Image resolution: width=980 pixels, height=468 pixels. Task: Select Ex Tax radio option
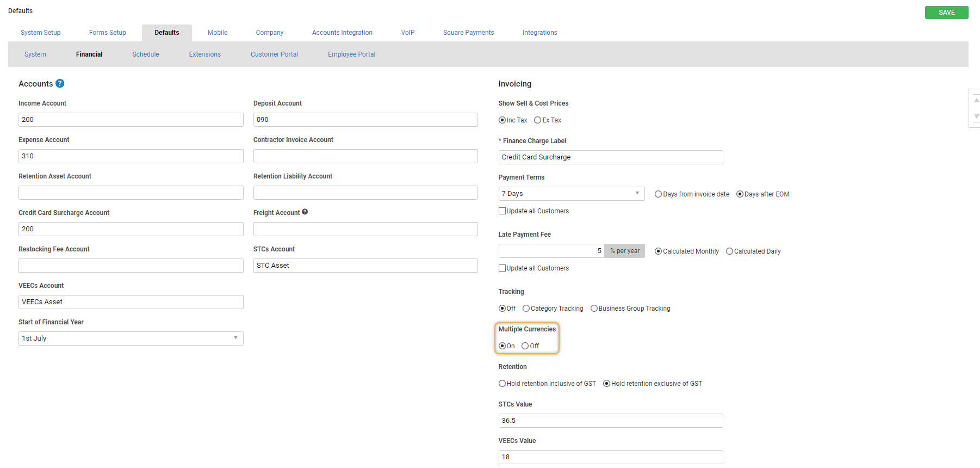(x=537, y=120)
